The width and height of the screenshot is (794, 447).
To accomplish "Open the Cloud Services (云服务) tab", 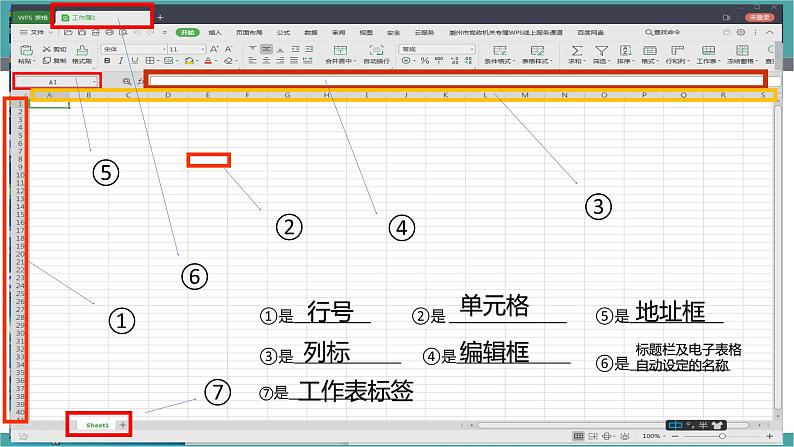I will (x=424, y=32).
